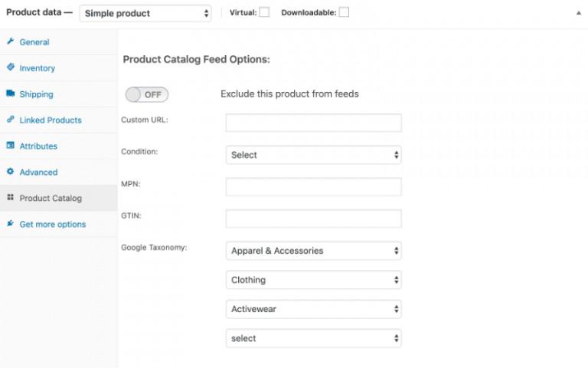Click the Get more options plug icon
The width and height of the screenshot is (588, 368).
(10, 224)
